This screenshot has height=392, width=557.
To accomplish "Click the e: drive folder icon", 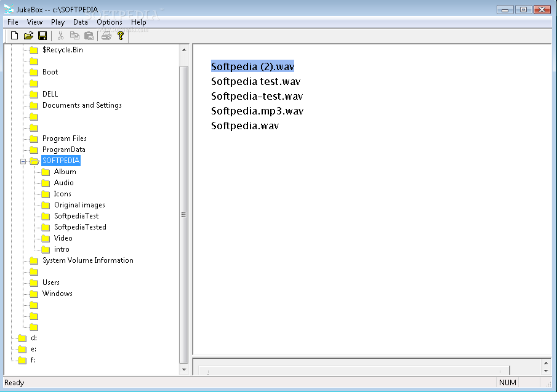I will 22,350.
